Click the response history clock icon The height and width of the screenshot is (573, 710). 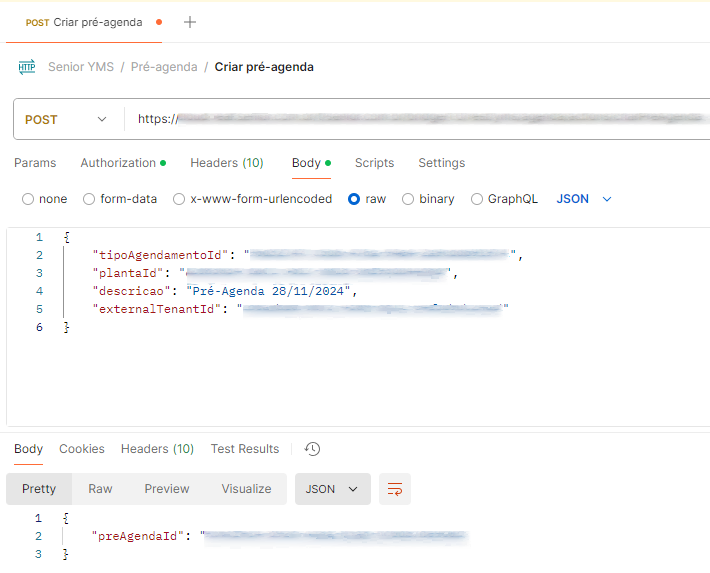[312, 449]
